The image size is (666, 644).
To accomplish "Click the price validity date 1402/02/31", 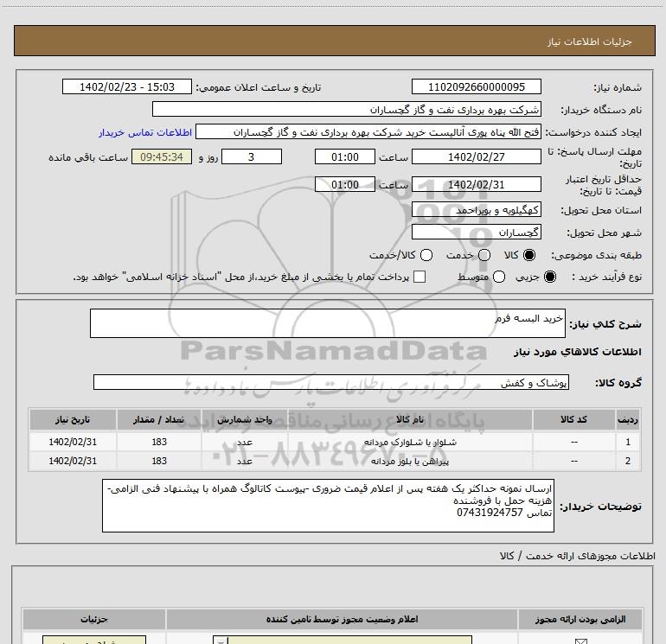I will 476,185.
